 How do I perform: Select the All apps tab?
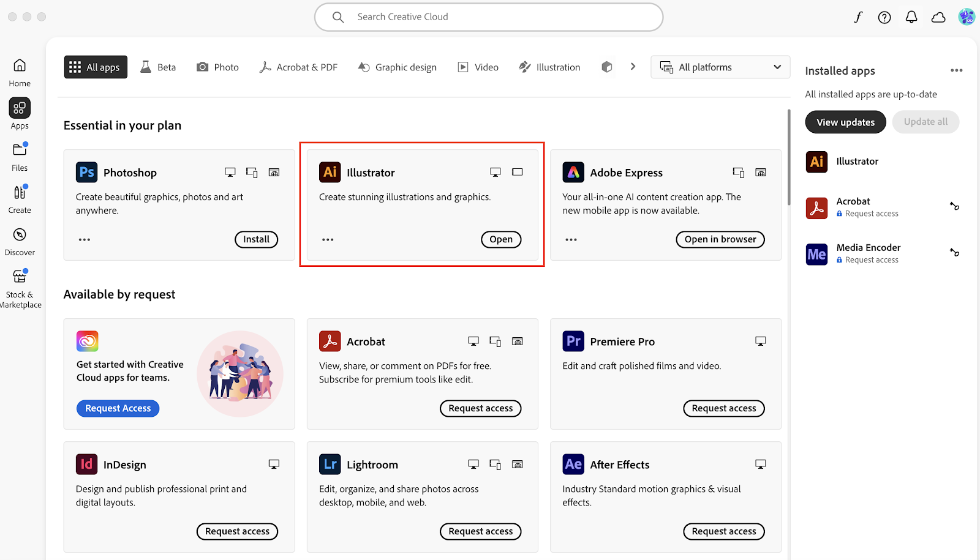pyautogui.click(x=96, y=67)
